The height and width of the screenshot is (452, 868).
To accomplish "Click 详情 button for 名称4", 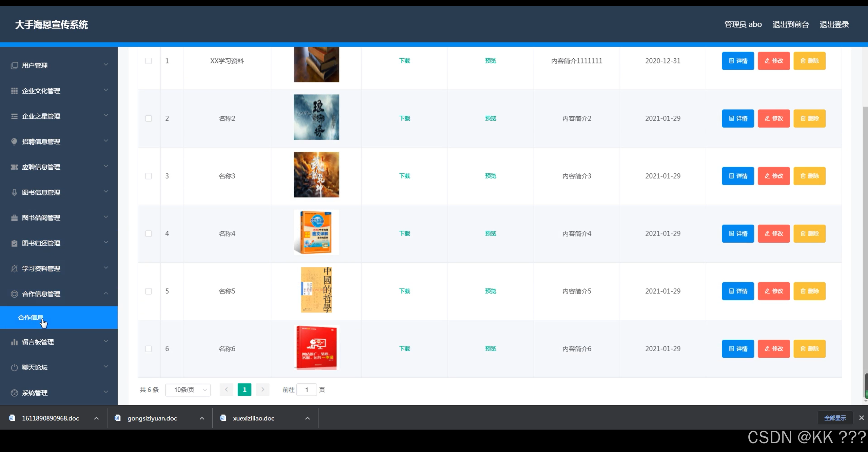I will (738, 233).
